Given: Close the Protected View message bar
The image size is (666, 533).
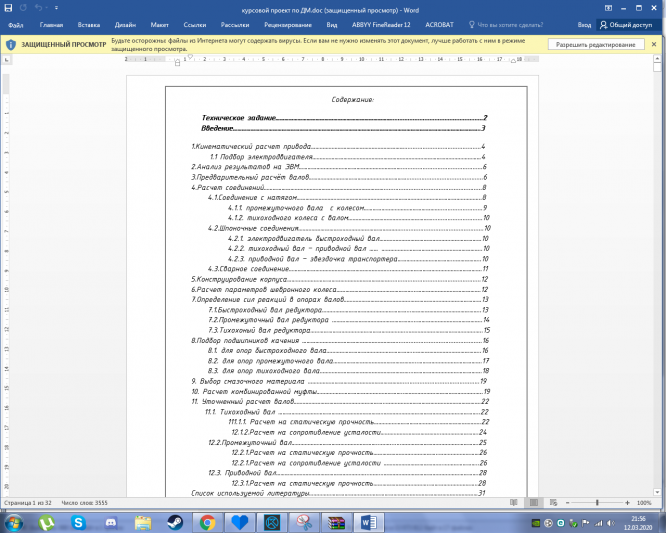Looking at the screenshot, I should pos(654,44).
